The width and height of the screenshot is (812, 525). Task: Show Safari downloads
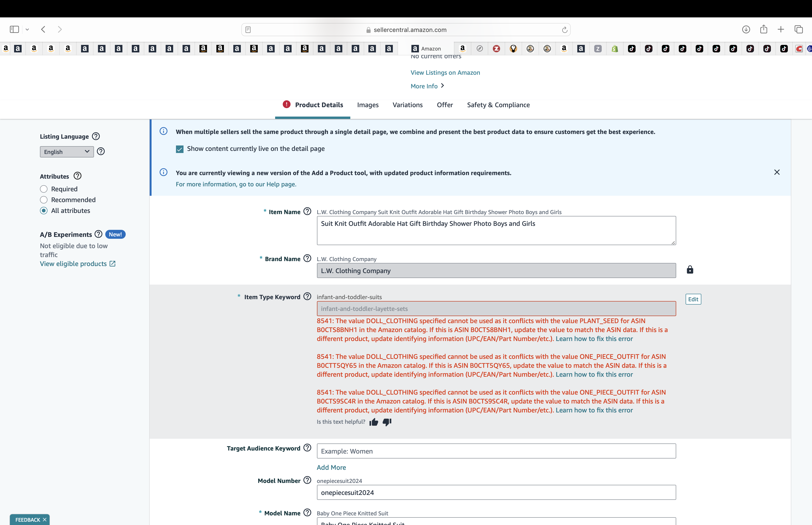pos(746,29)
